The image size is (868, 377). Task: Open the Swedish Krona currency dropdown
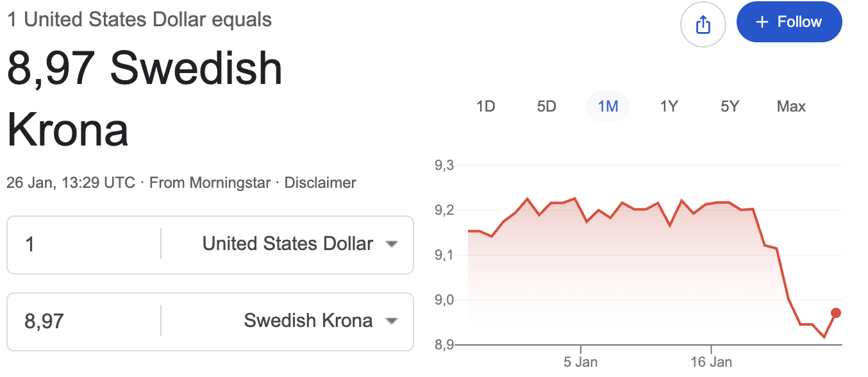click(321, 321)
